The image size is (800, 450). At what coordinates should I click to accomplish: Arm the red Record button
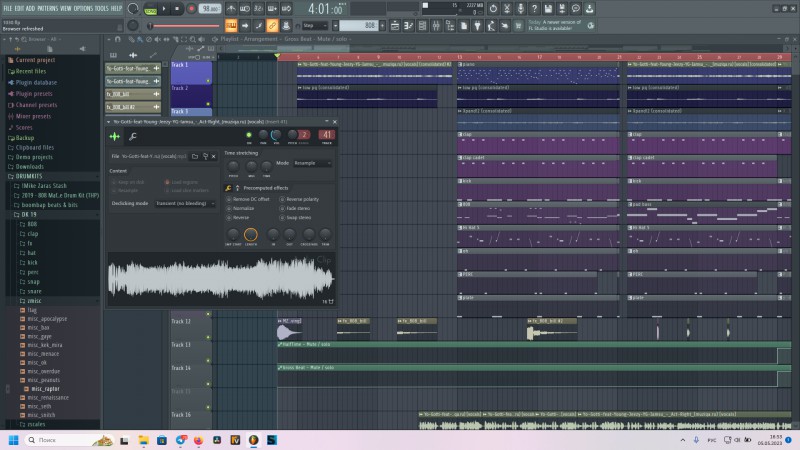click(191, 9)
